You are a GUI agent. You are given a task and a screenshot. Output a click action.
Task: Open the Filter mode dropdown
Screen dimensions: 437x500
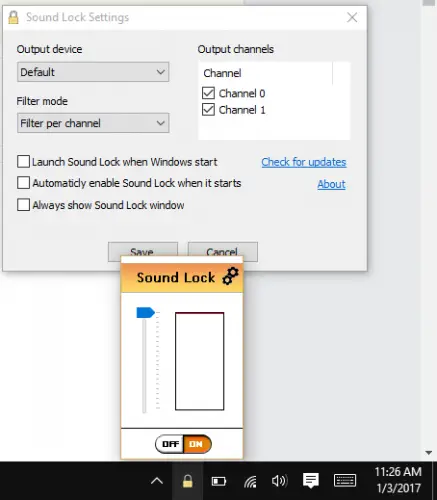(93, 123)
